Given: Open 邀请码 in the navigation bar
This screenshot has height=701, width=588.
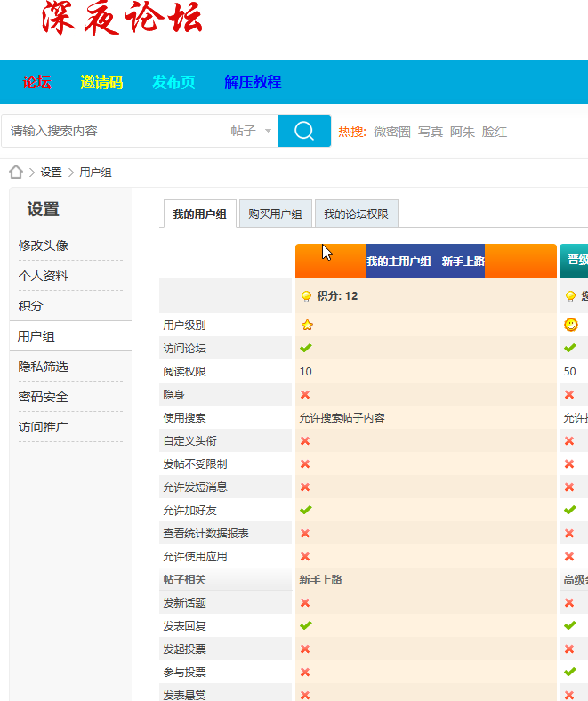Looking at the screenshot, I should (101, 82).
